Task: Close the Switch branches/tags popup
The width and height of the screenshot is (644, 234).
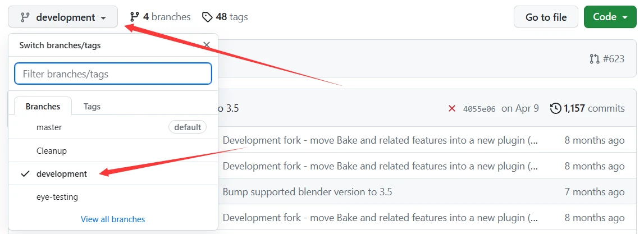Action: click(x=207, y=45)
